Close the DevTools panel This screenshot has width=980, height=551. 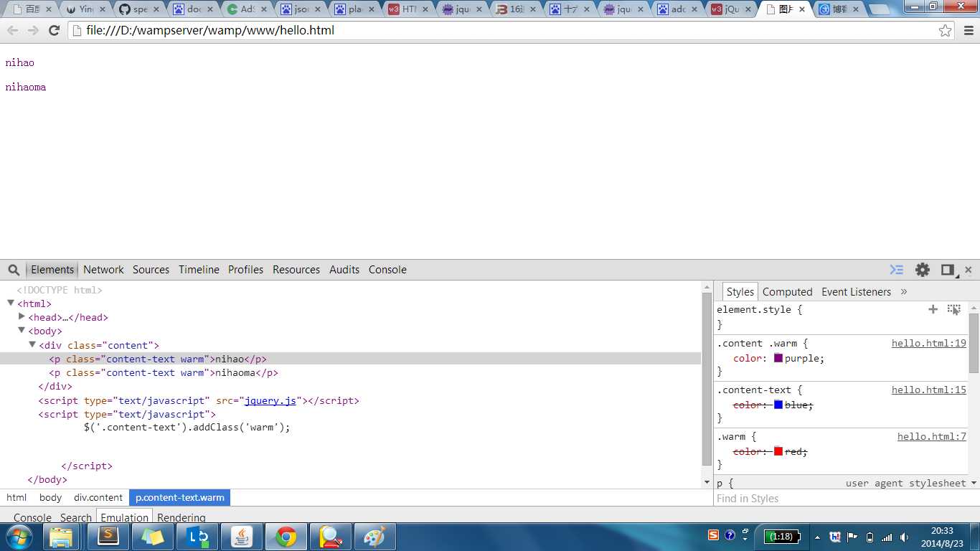click(969, 270)
